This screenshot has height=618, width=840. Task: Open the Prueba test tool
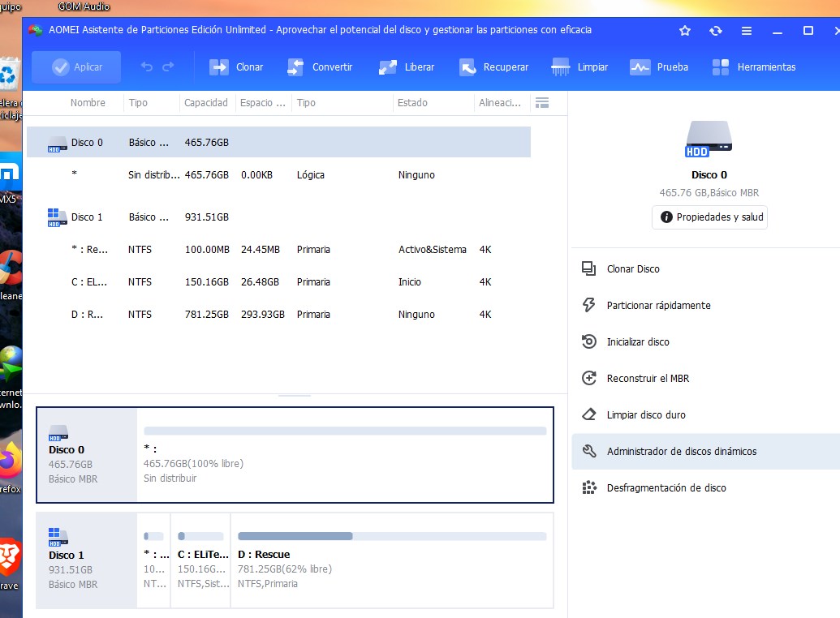click(658, 67)
